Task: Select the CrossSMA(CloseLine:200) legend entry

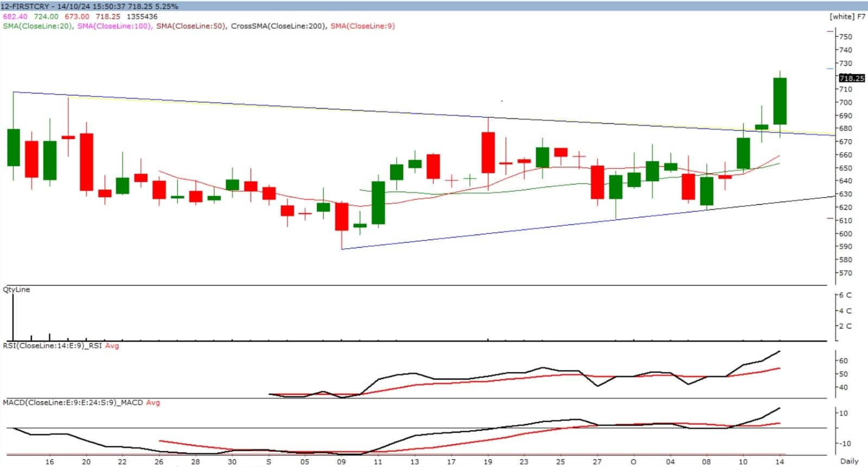Action: coord(278,26)
